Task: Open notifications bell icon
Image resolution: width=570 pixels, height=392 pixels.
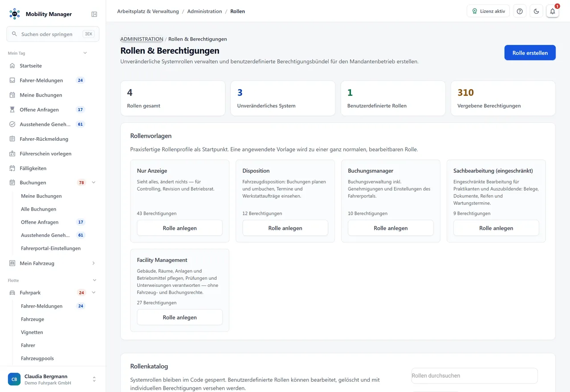Action: (553, 11)
